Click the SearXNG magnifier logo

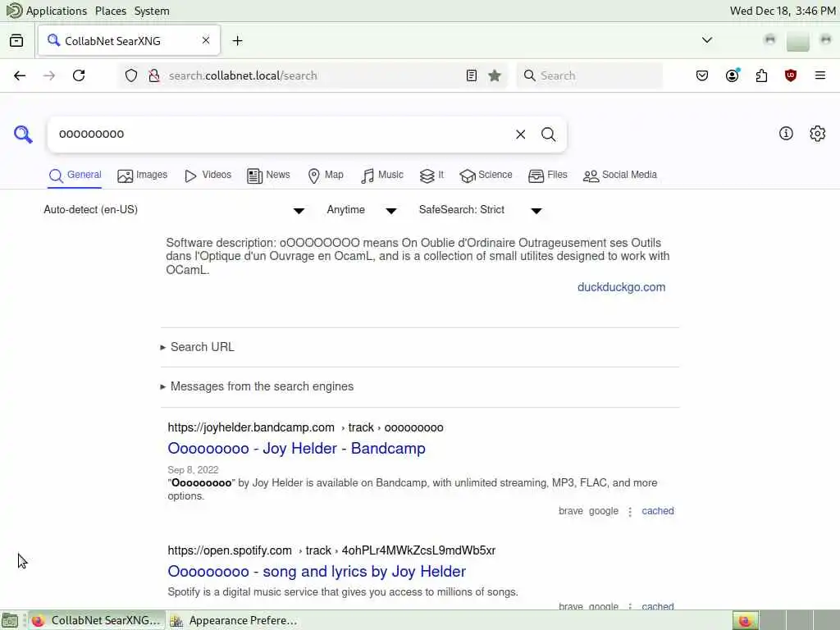[23, 134]
